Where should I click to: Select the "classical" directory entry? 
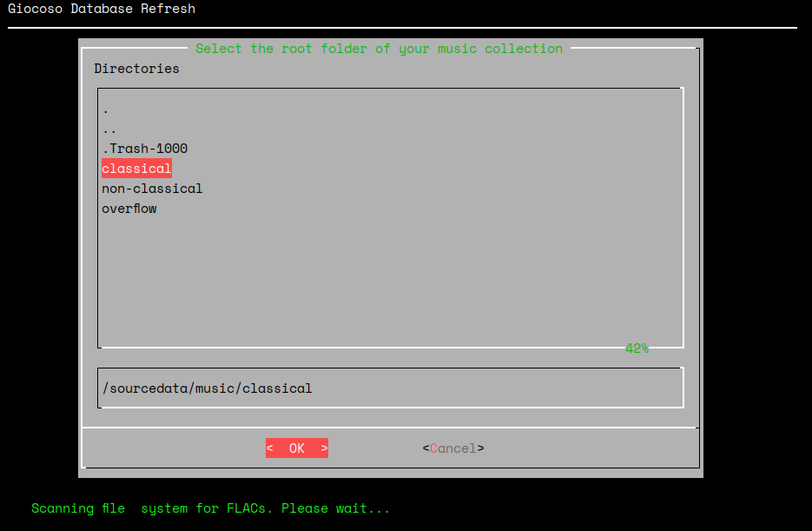(x=135, y=169)
